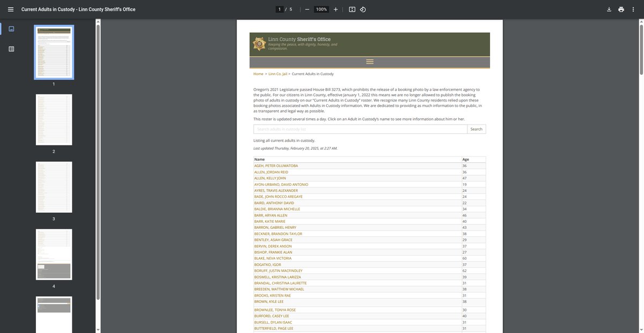Open AYON-URBANO, DAVID ANTONIO record
Image resolution: width=644 pixels, height=333 pixels.
click(281, 184)
